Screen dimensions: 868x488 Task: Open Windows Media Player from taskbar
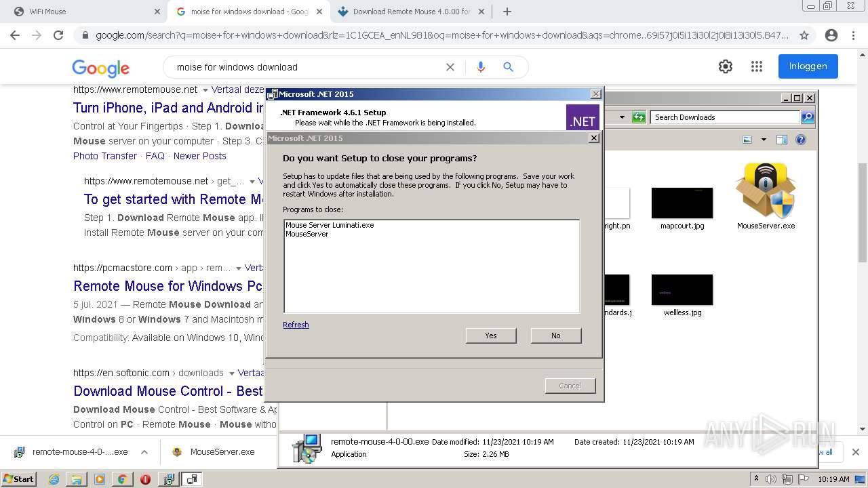click(x=100, y=479)
